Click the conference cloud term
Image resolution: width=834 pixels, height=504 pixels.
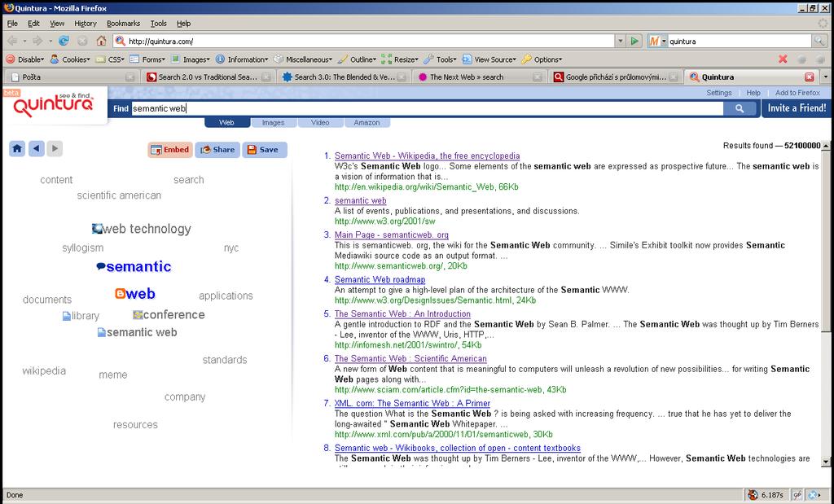point(169,315)
